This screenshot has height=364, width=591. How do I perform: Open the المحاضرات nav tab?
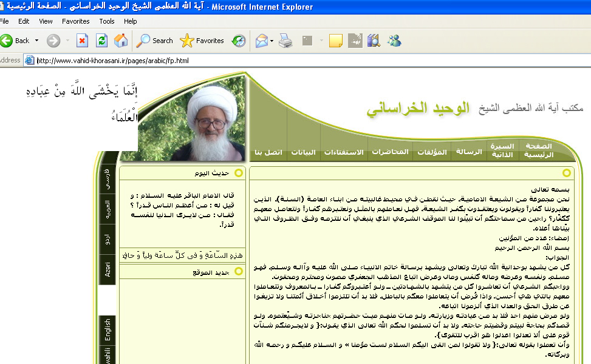point(390,151)
